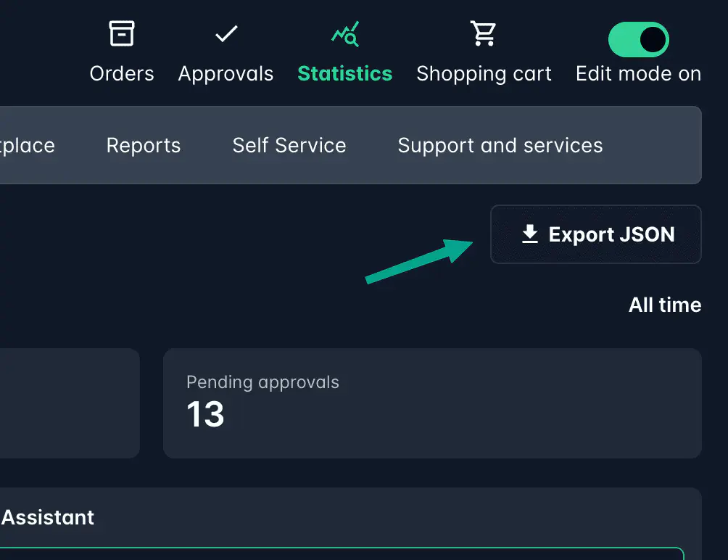This screenshot has height=560, width=728.
Task: Switch to the Approvals section
Action: tap(226, 73)
